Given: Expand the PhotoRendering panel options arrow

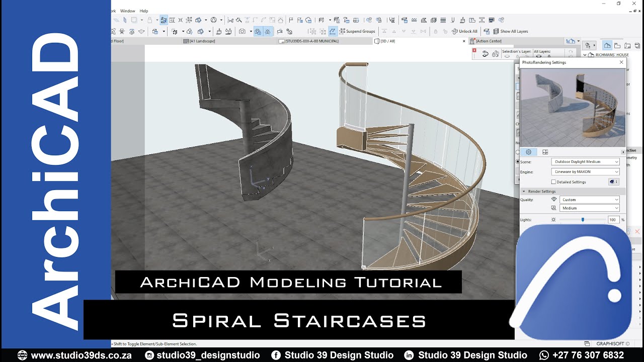Looking at the screenshot, I should (623, 152).
